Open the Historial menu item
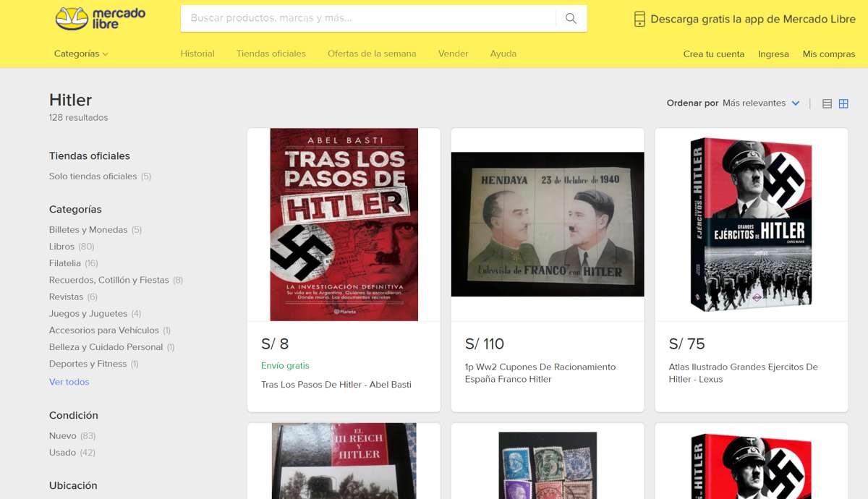 coord(197,54)
